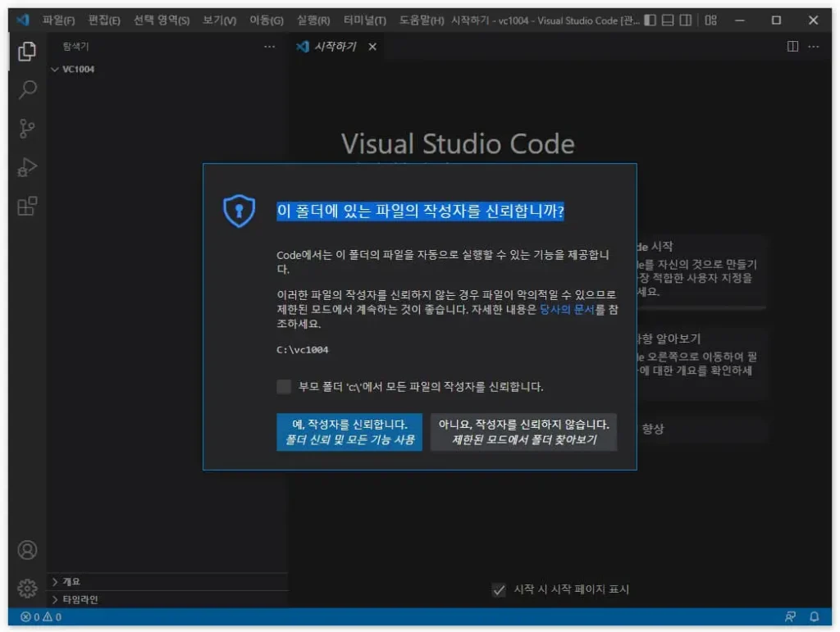Image resolution: width=840 pixels, height=632 pixels.
Task: Click '예, 작성자를 신뢰합니다' button
Action: tap(349, 432)
